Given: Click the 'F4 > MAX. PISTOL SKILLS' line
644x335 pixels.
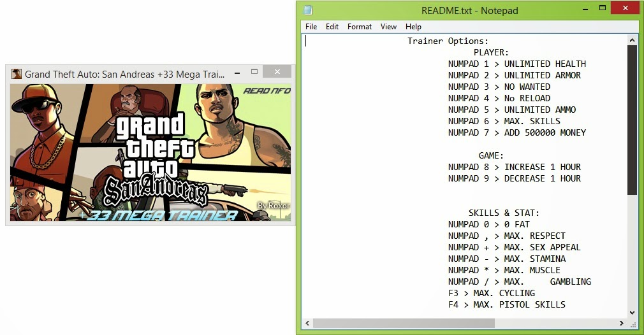Looking at the screenshot, I should (507, 305).
